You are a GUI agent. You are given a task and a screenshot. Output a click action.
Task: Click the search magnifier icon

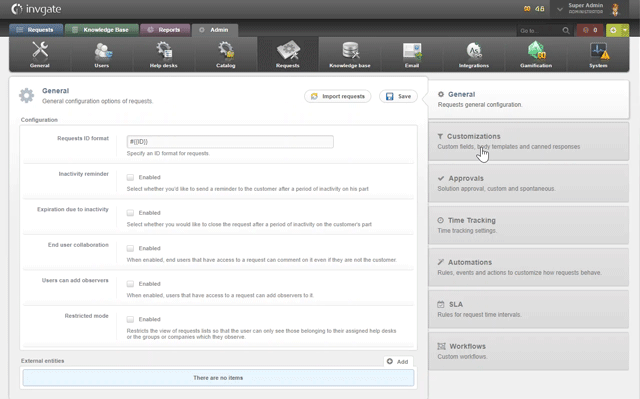(x=566, y=31)
